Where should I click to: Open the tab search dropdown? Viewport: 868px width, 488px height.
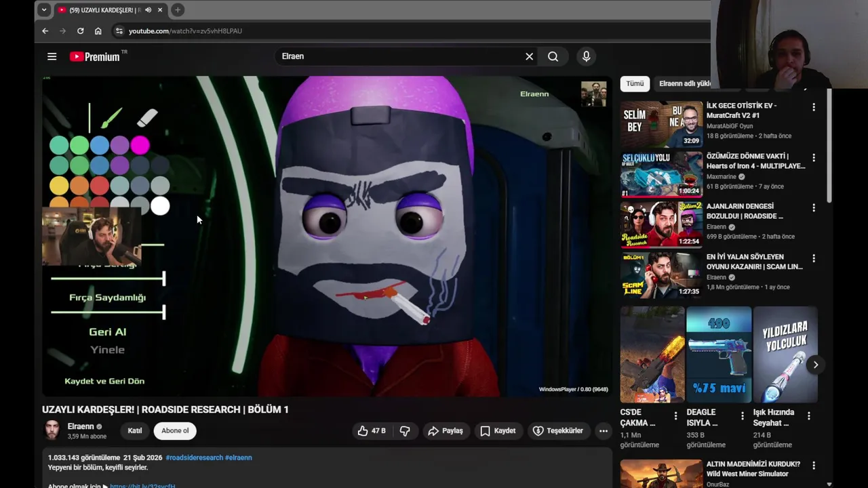pos(43,9)
